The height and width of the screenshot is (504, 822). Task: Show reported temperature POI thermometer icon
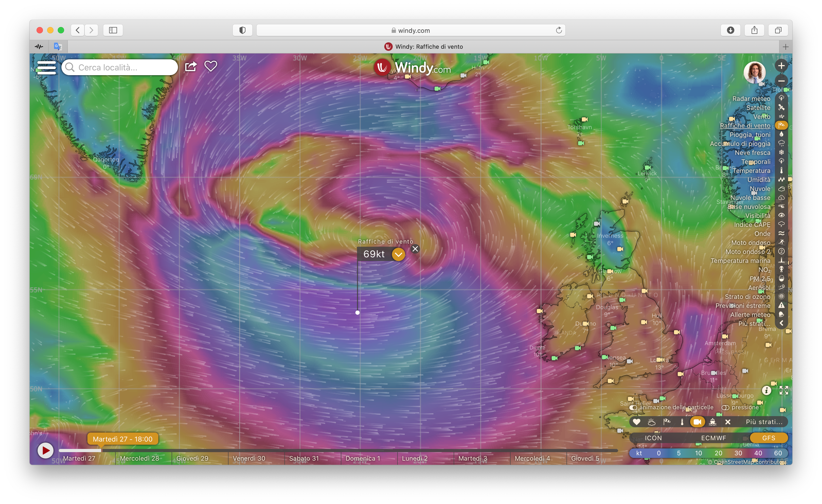[682, 422]
